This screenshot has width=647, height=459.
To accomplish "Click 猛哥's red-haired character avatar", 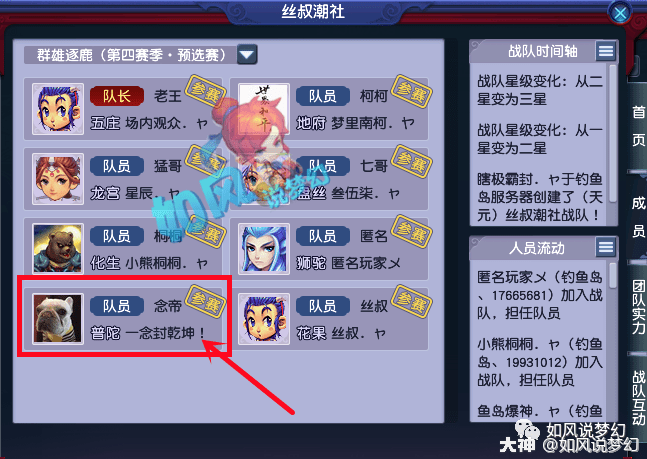I will click(x=58, y=179).
